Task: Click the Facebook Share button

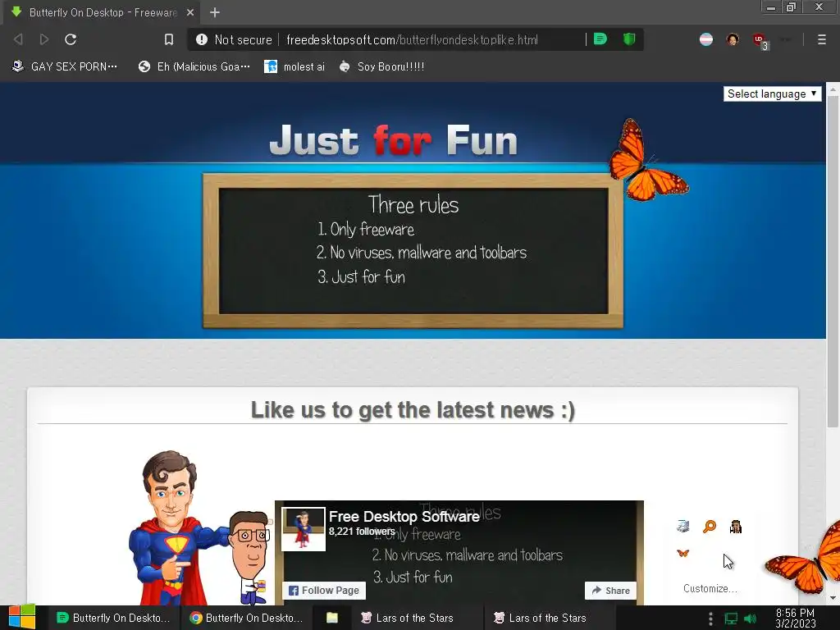Action: [x=610, y=591]
